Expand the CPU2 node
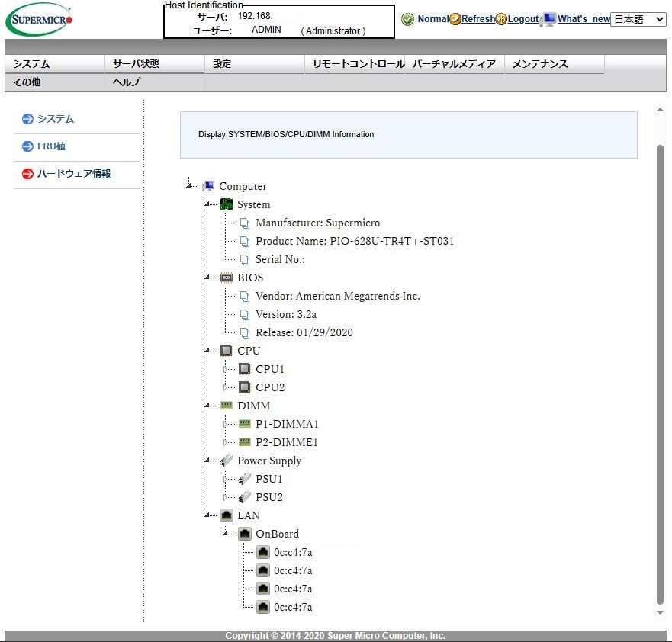 click(x=226, y=387)
